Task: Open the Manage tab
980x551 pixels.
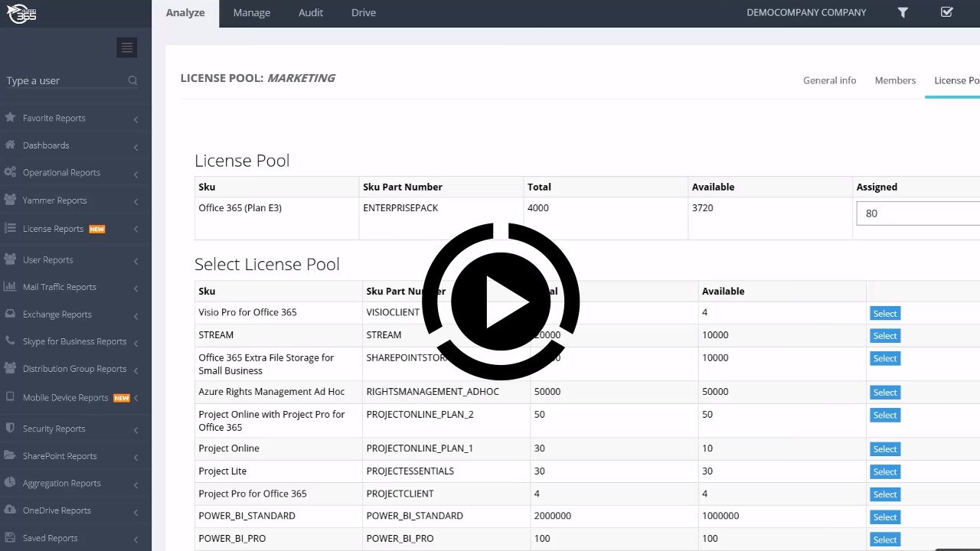Action: [252, 13]
